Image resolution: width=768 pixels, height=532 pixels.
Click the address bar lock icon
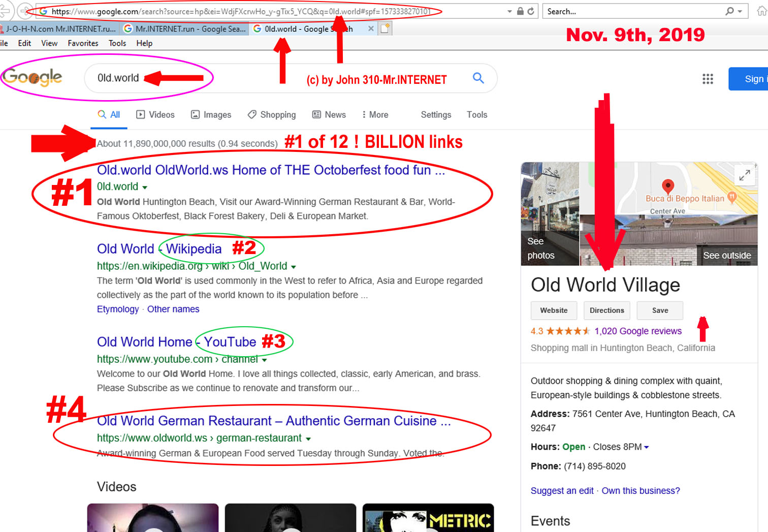(x=520, y=11)
